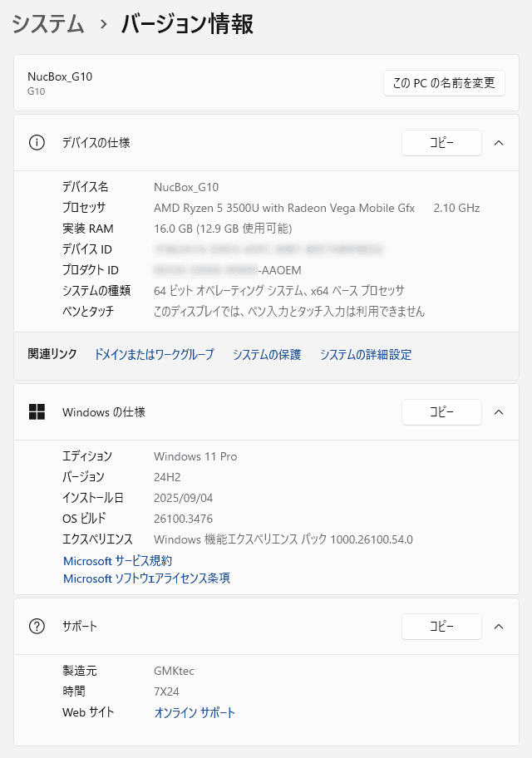Click the Windows logo icon
Viewport: 532px width, 758px height.
click(x=37, y=411)
